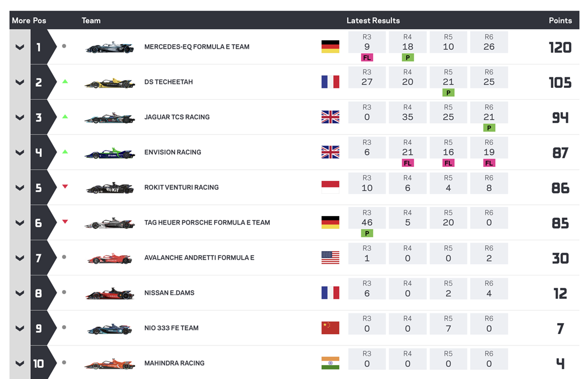Expand the Nissan e.dams row chevron
Viewport: 588px width, 379px height.
point(20,293)
